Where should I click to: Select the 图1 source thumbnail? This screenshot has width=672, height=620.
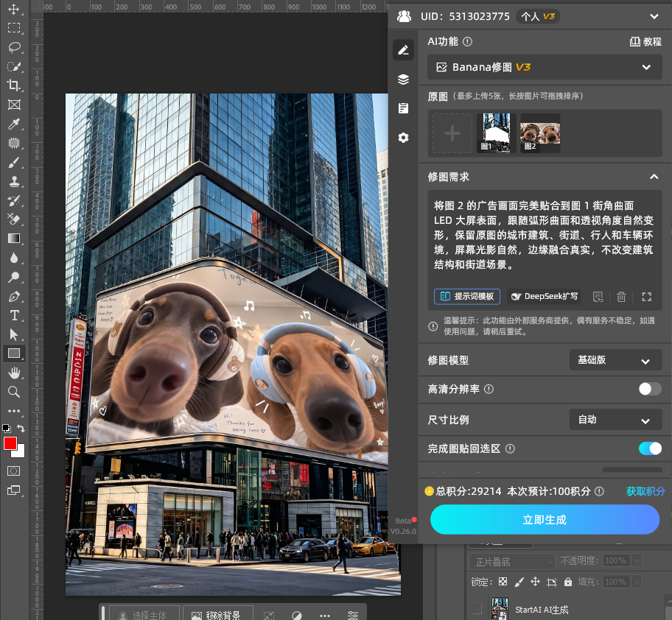coord(497,133)
